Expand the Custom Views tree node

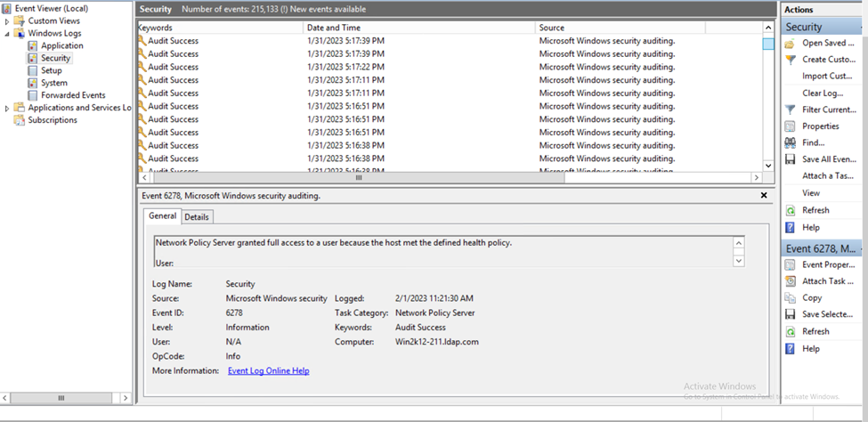8,20
